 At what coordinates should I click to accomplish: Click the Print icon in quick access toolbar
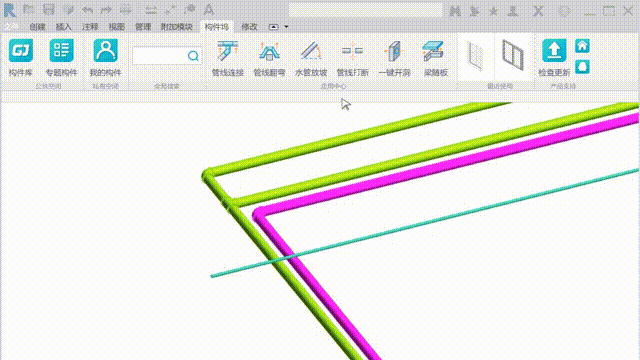coord(125,10)
